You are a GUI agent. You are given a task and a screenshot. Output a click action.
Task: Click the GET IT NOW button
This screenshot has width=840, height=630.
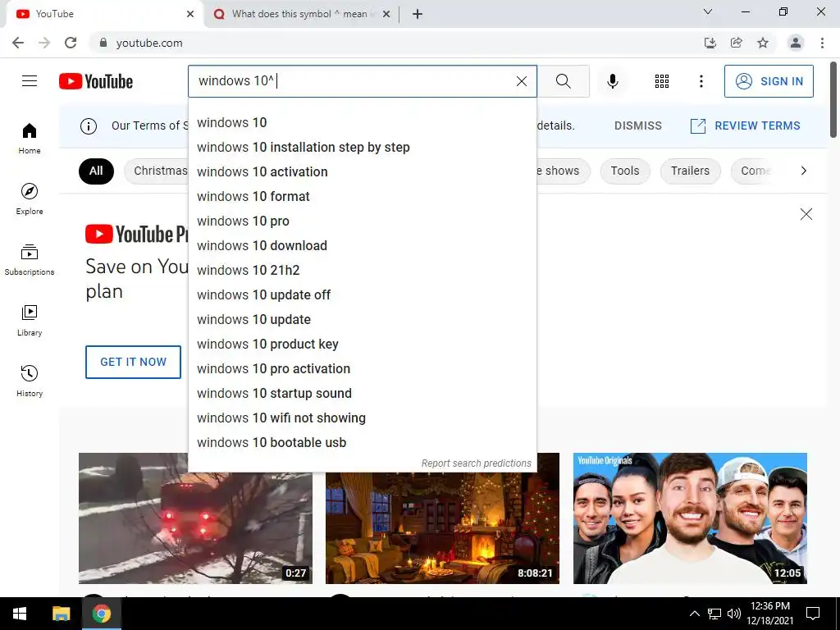133,362
